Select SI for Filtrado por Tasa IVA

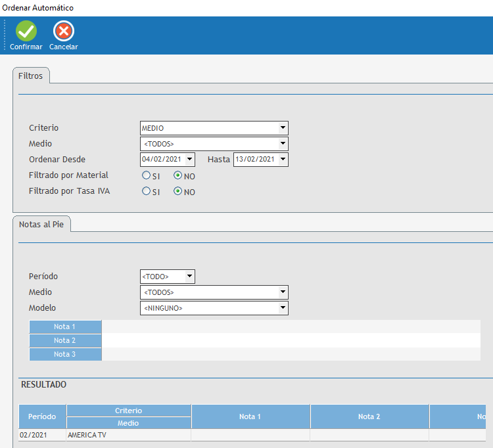(x=147, y=191)
